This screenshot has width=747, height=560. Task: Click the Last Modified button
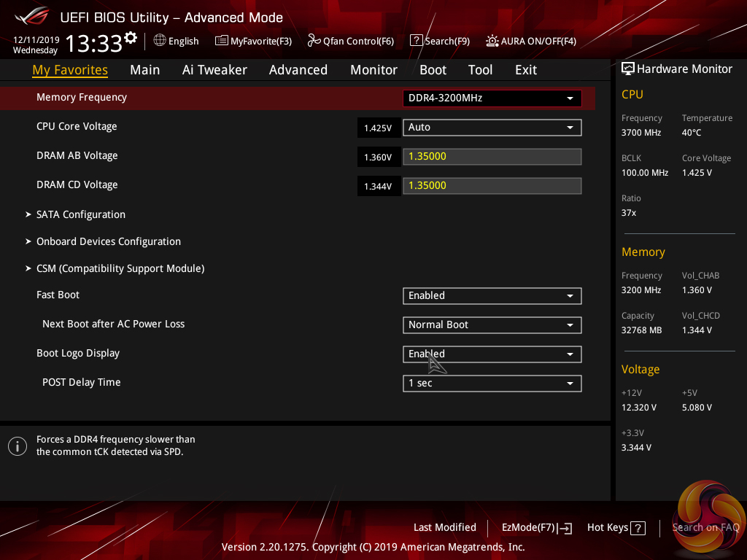[444, 527]
